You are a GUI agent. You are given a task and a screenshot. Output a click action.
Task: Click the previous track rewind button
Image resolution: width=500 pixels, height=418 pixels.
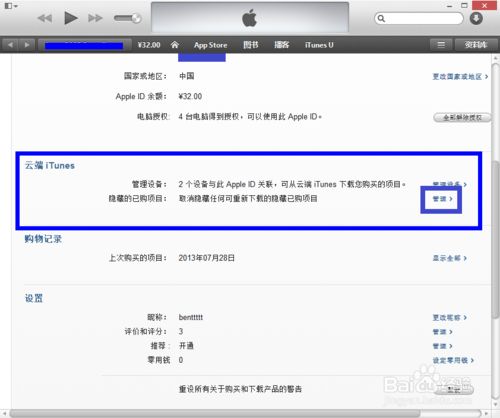pyautogui.click(x=45, y=18)
